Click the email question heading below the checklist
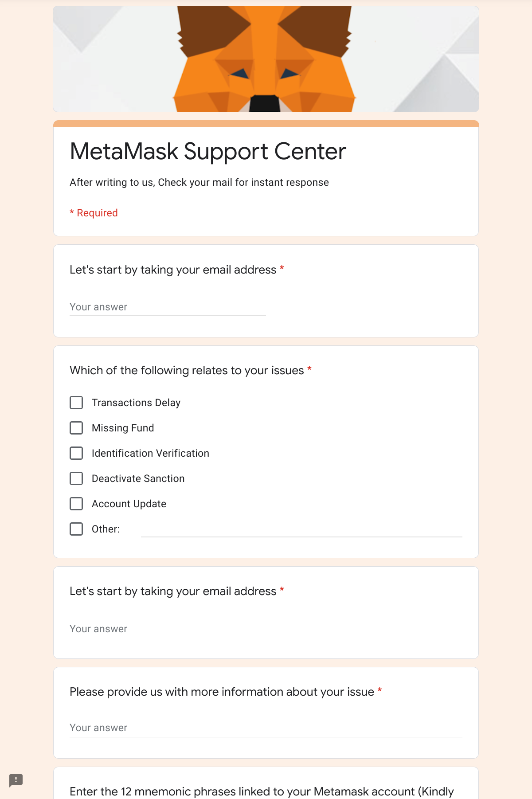This screenshot has height=799, width=532. click(173, 591)
